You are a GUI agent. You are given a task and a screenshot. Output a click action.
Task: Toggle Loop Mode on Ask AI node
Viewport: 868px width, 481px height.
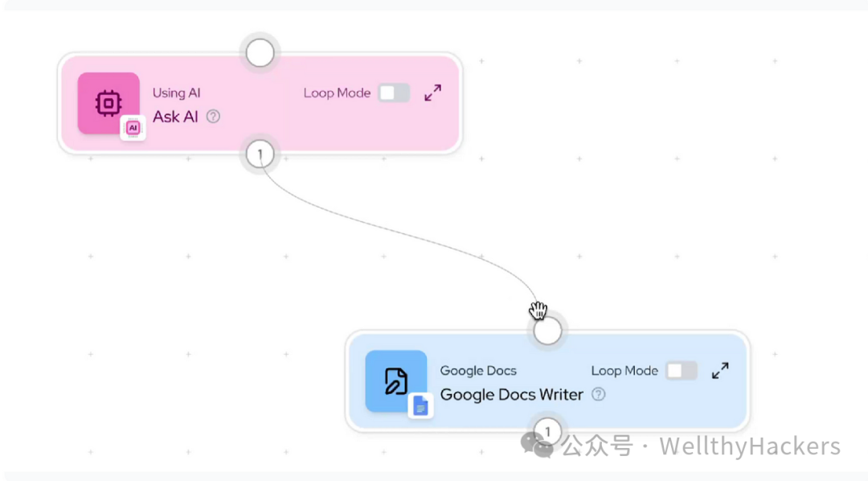coord(394,92)
